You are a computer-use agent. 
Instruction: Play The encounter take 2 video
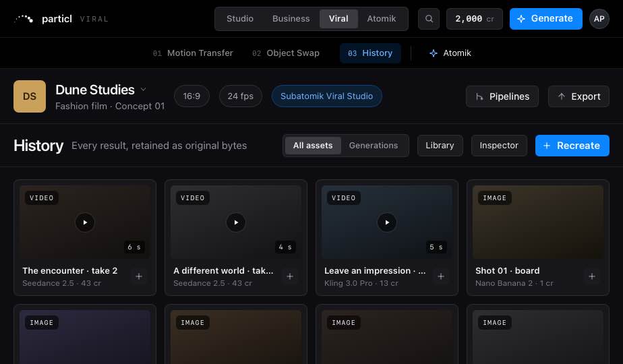pyautogui.click(x=85, y=222)
